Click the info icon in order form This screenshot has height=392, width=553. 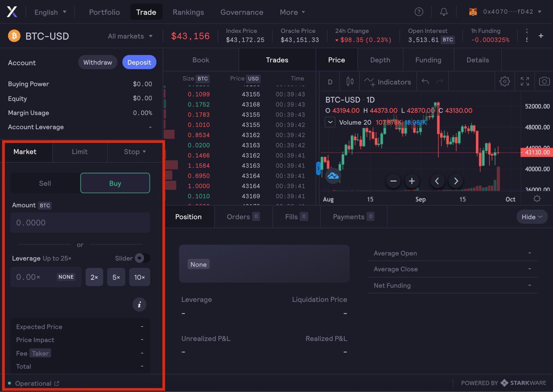(x=139, y=305)
